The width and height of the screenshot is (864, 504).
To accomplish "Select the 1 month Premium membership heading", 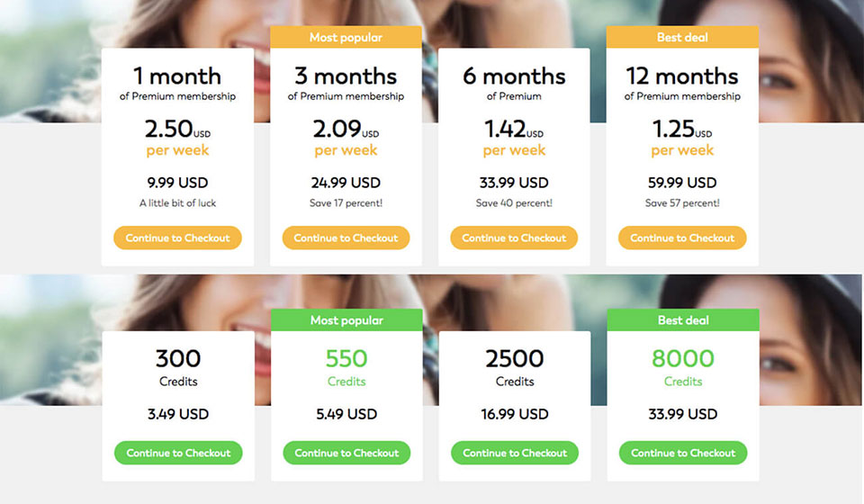I will click(177, 76).
